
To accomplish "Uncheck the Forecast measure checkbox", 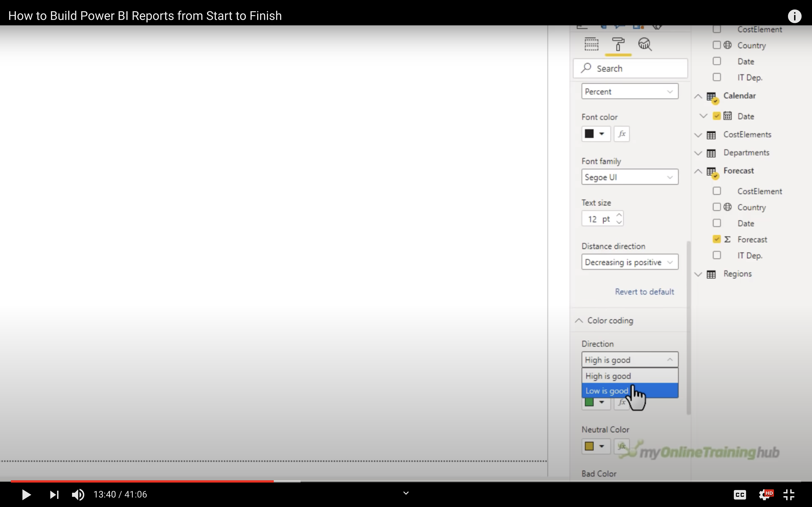I will click(717, 239).
